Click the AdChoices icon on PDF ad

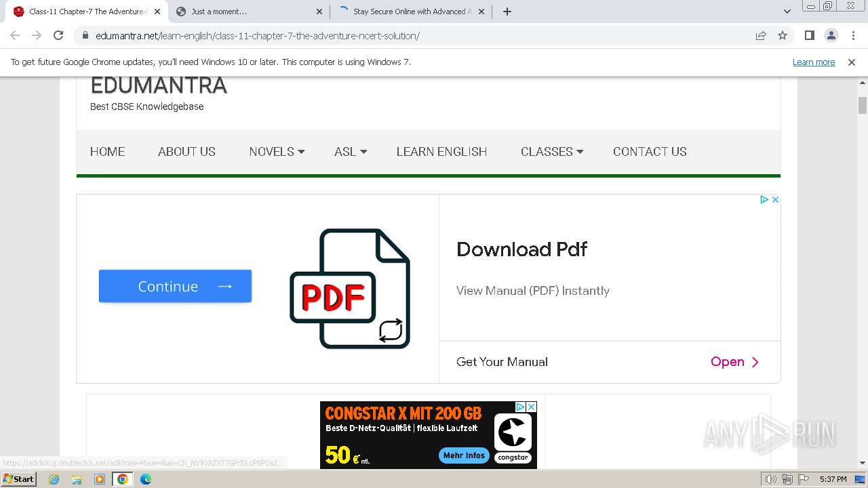tap(764, 199)
